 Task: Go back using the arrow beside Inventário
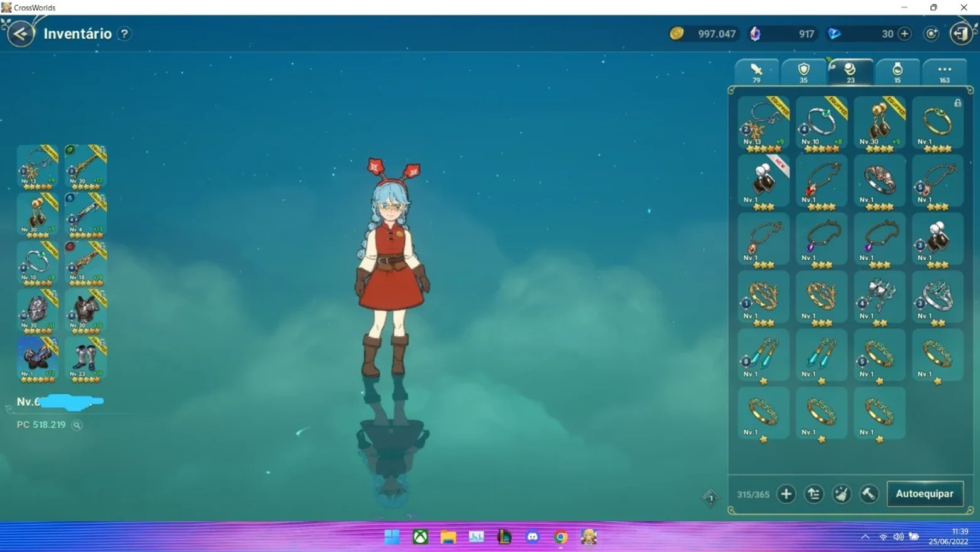coord(21,33)
